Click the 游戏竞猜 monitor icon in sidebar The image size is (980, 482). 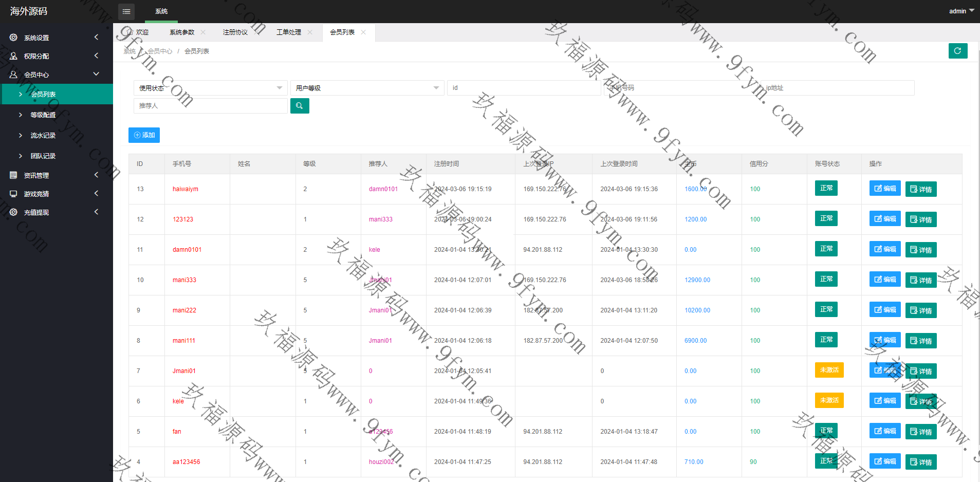pos(14,194)
